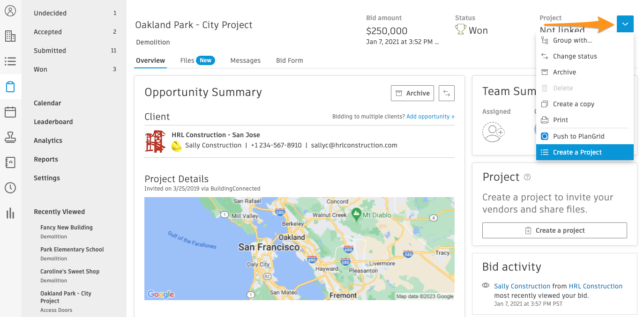Open the calendar icon in left rail

(x=10, y=112)
